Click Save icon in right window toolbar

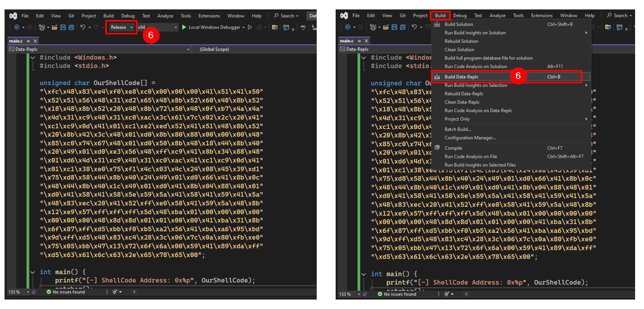(x=395, y=27)
